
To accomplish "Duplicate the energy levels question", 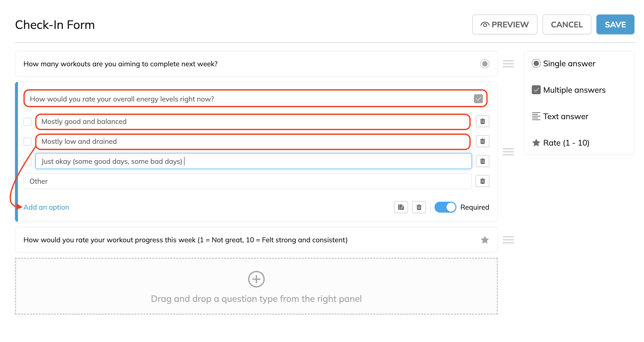I will point(401,207).
